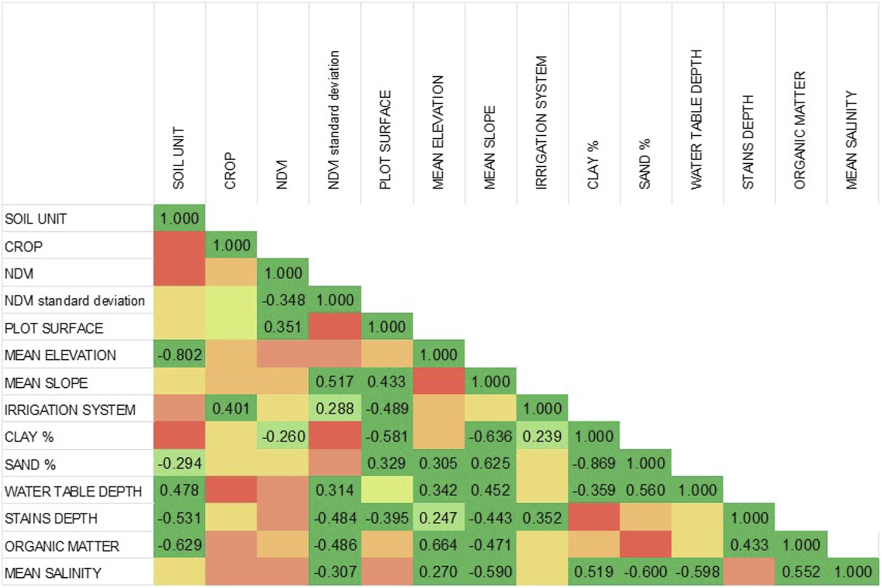Click the MEAN SALINITY row label
The height and width of the screenshot is (588, 882).
tap(53, 573)
